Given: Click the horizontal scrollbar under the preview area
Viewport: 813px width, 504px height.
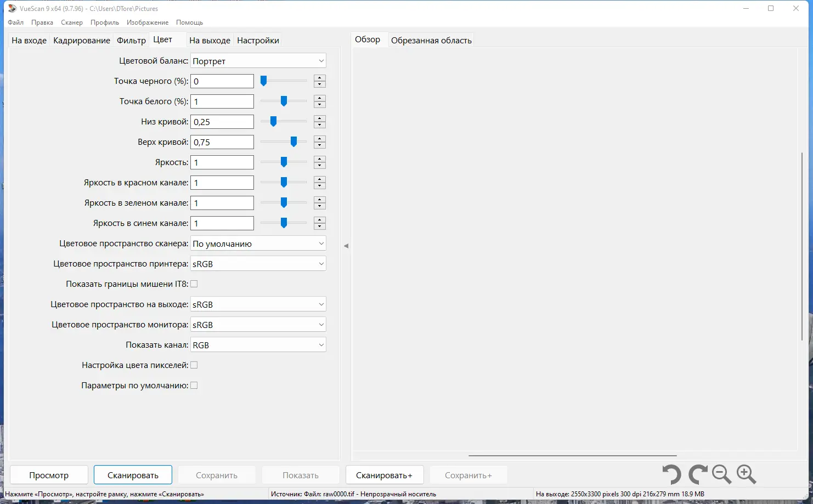Looking at the screenshot, I should 572,455.
